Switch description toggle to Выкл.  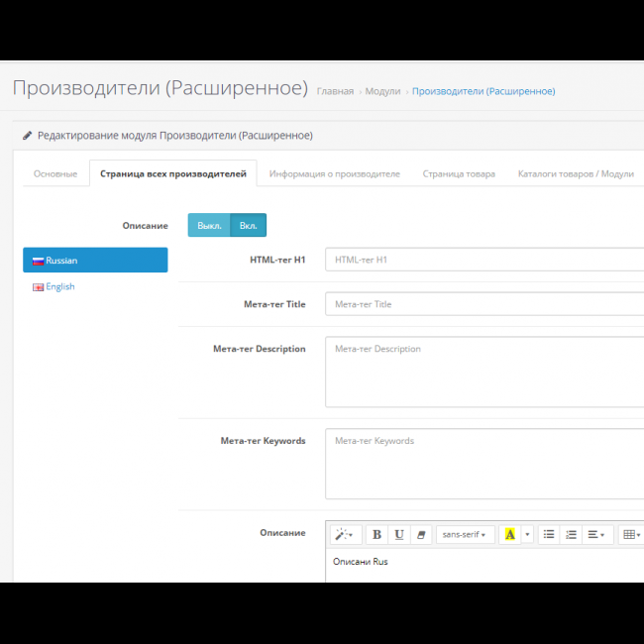point(209,225)
